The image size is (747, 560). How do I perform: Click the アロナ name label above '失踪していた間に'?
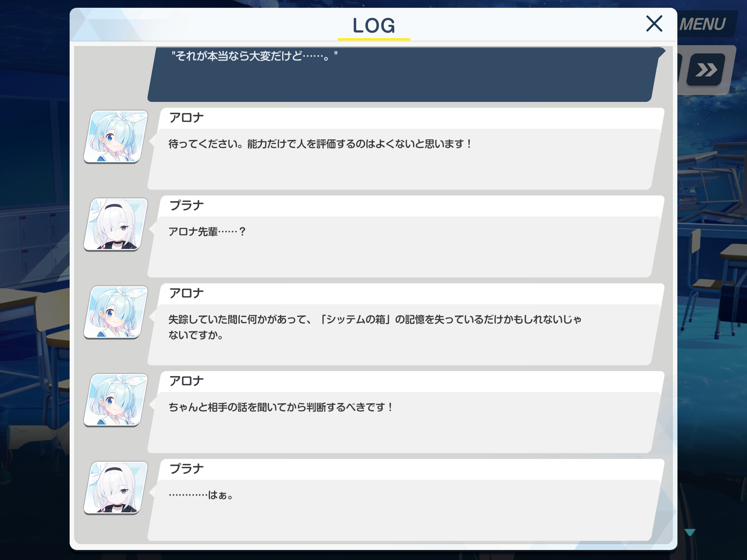pyautogui.click(x=186, y=293)
